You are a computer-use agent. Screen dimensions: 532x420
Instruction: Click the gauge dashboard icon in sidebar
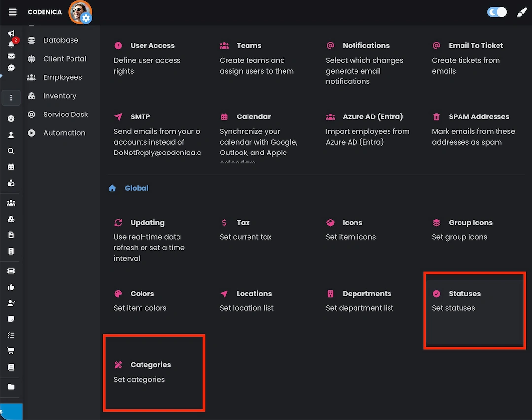(x=11, y=118)
